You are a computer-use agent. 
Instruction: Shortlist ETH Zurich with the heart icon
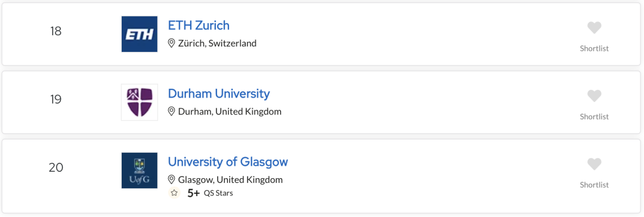(594, 28)
